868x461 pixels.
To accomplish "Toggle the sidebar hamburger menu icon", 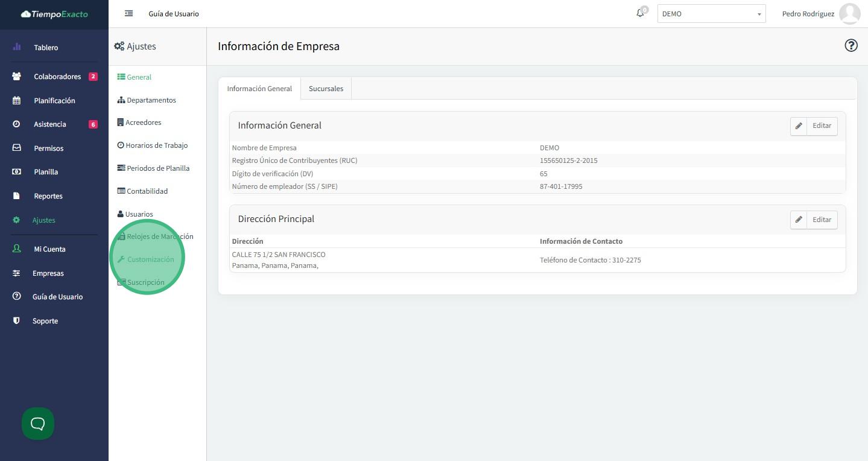I will coord(128,13).
